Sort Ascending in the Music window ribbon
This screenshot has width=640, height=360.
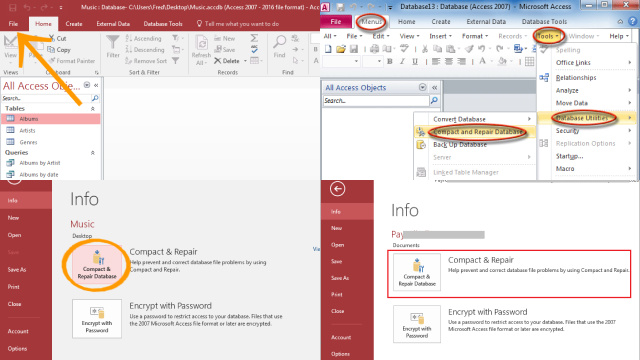coord(143,38)
